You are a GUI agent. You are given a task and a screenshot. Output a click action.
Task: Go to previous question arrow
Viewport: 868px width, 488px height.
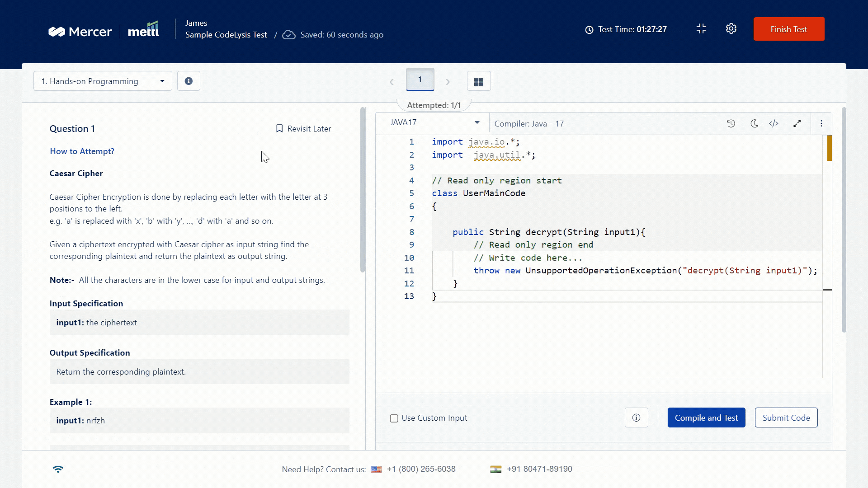click(392, 82)
